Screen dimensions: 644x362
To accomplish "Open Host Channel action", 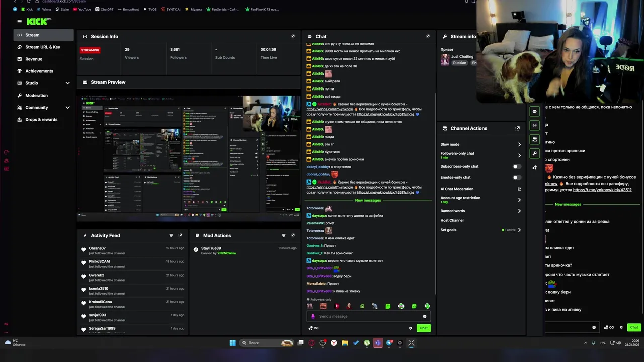I will point(452,220).
